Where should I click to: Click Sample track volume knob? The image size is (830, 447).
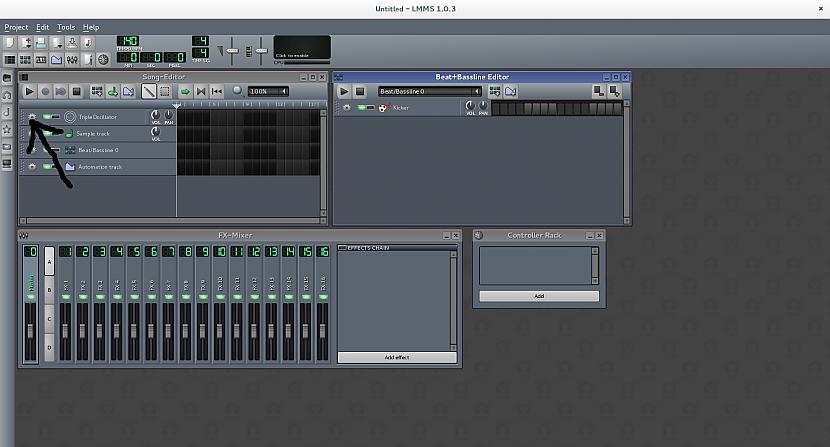tap(156, 132)
